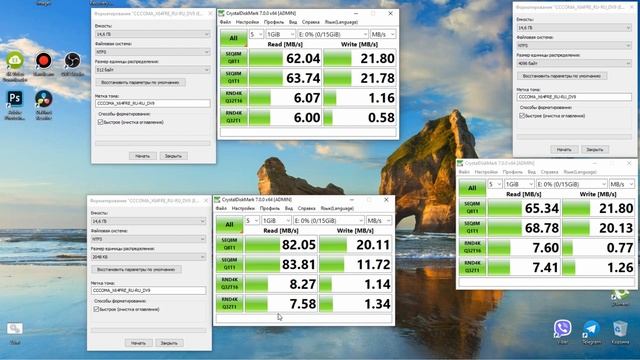Open the Viber desktop shortcut

tap(562, 329)
